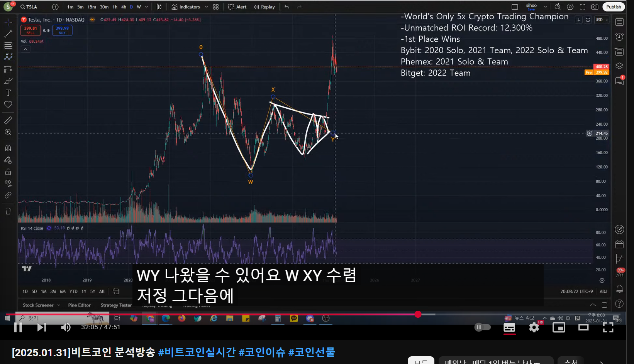Open the forecasting and measurement tools

(x=8, y=69)
